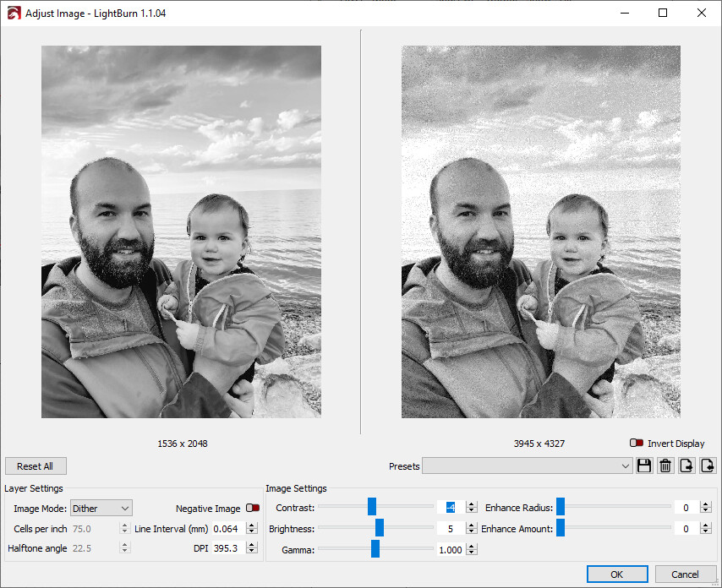Enable the Negative Image toggle
722x588 pixels.
(x=253, y=508)
